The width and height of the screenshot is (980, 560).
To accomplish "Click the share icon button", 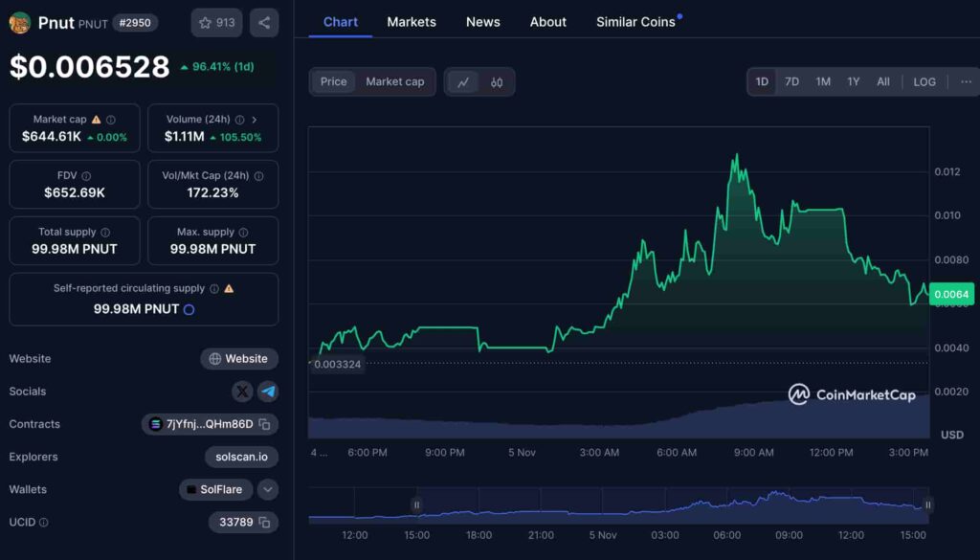I will tap(264, 23).
